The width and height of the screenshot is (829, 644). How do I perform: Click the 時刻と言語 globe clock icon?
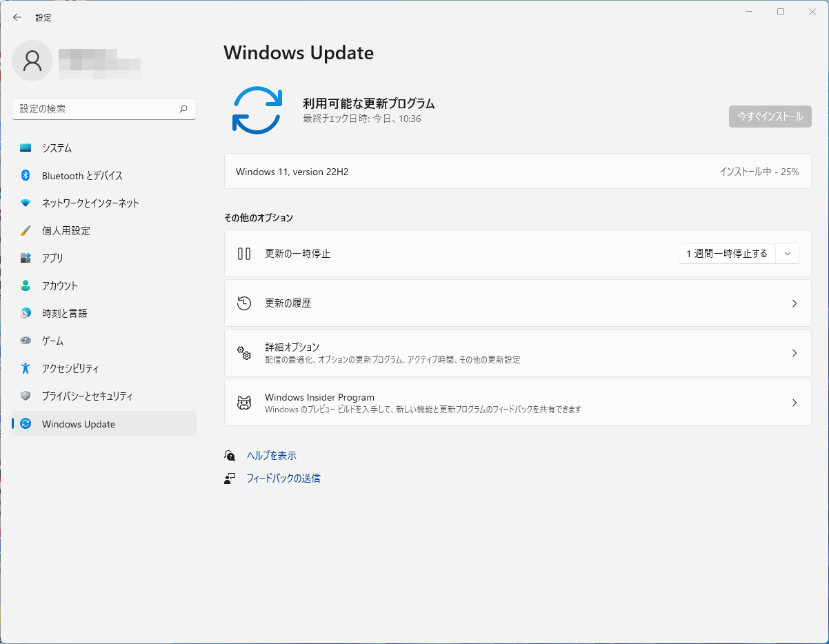pyautogui.click(x=26, y=313)
